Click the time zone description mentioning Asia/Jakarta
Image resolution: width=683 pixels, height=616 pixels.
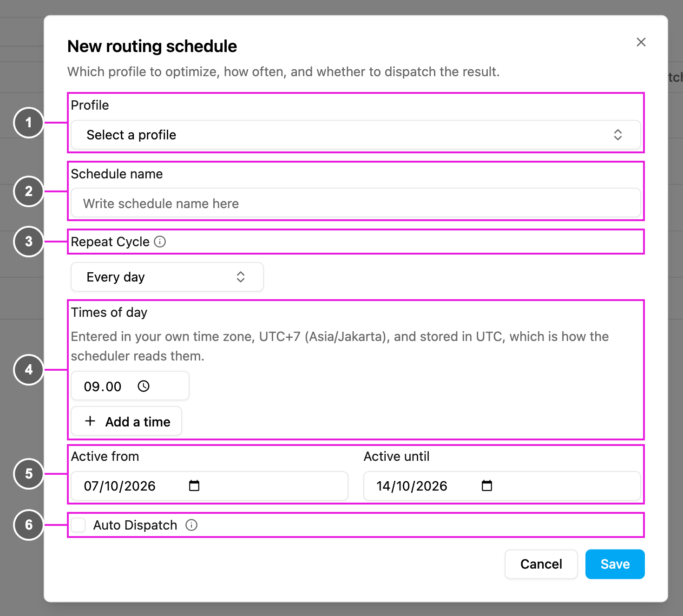[340, 346]
